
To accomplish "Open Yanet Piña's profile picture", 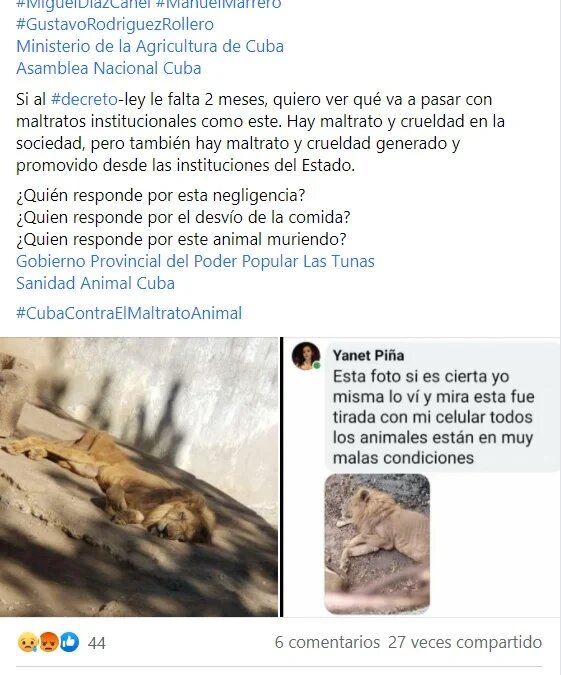I will (306, 356).
